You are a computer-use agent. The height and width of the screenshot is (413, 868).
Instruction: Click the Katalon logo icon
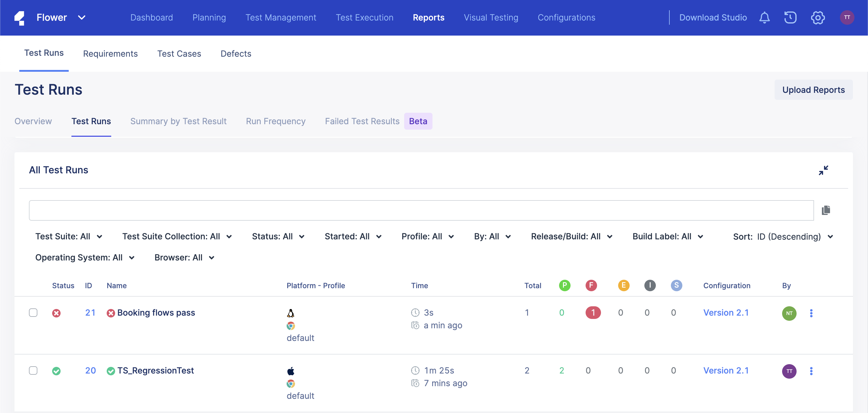(20, 17)
